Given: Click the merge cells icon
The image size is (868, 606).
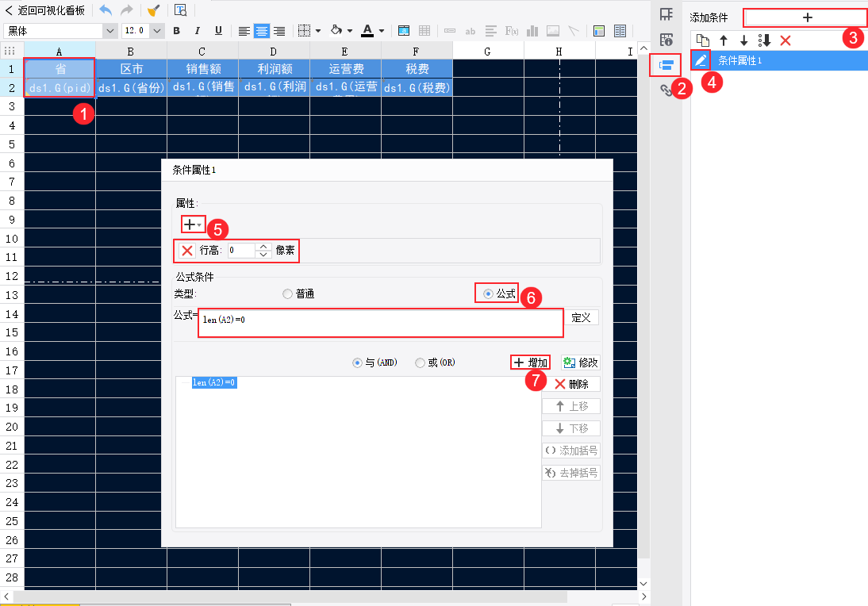Looking at the screenshot, I should [x=404, y=31].
